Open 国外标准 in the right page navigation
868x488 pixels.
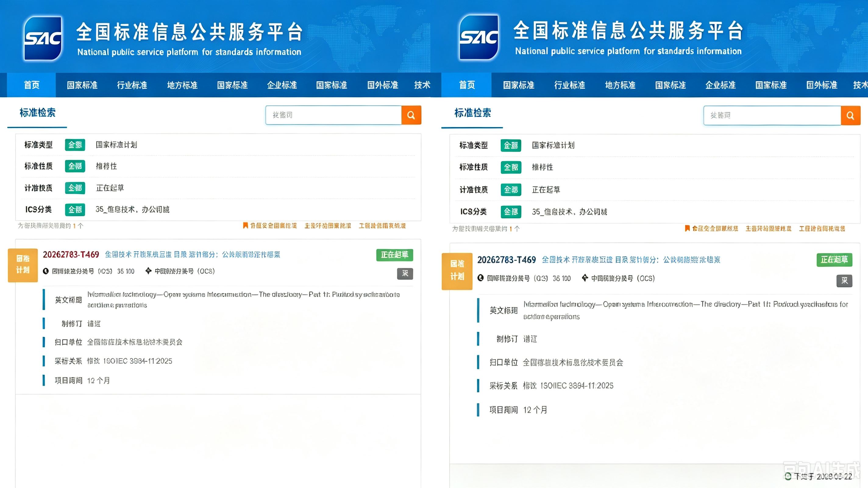[822, 85]
